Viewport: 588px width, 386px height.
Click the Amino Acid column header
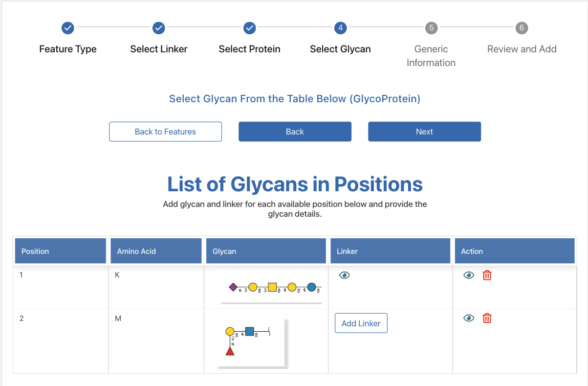pos(156,251)
